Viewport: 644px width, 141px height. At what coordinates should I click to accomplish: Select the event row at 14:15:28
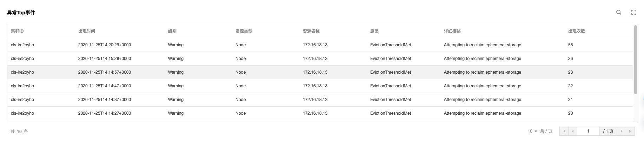pos(320,59)
